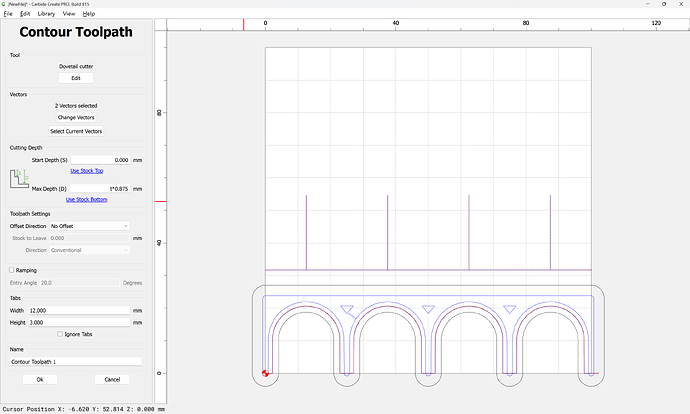
Task: Click the red origin marker on canvas
Action: [265, 374]
